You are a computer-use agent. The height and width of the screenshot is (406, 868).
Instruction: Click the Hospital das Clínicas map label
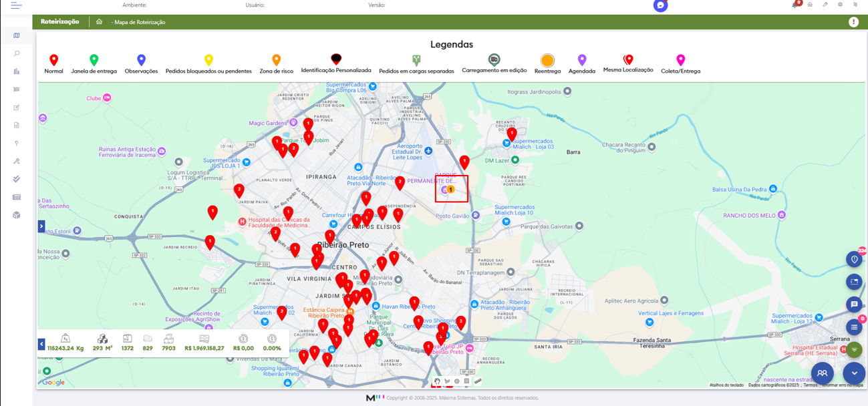point(279,222)
